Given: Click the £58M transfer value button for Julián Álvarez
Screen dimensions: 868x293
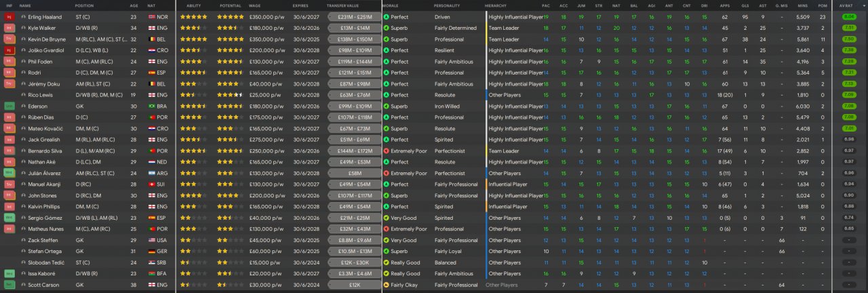Looking at the screenshot, I should coord(354,173).
